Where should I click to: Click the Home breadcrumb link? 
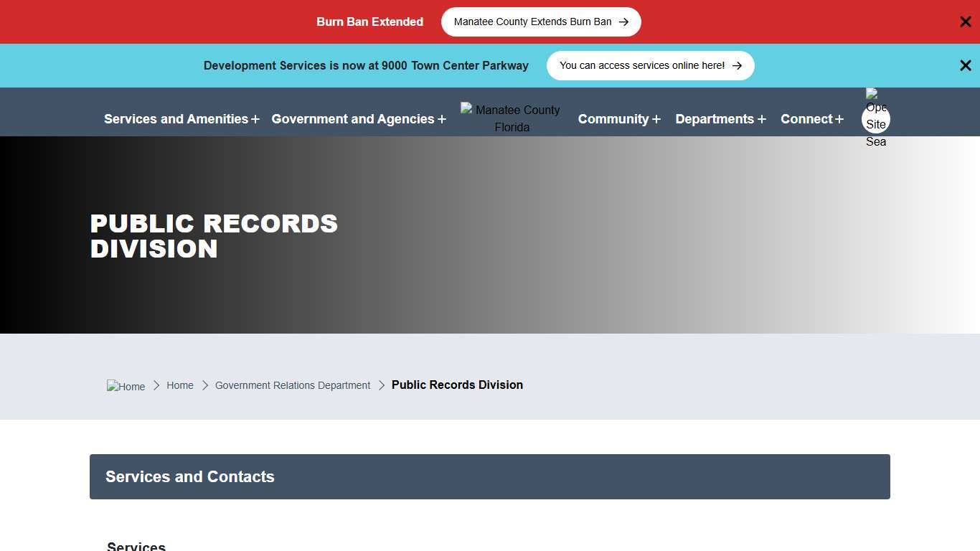tap(180, 385)
